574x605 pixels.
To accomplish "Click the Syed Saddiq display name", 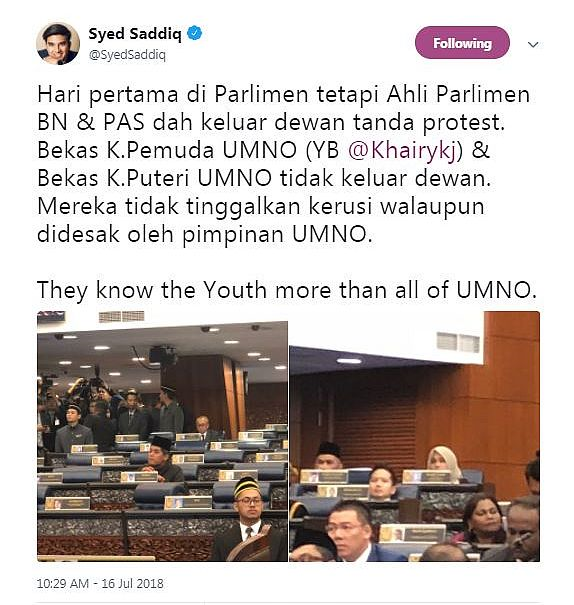I will pos(135,34).
